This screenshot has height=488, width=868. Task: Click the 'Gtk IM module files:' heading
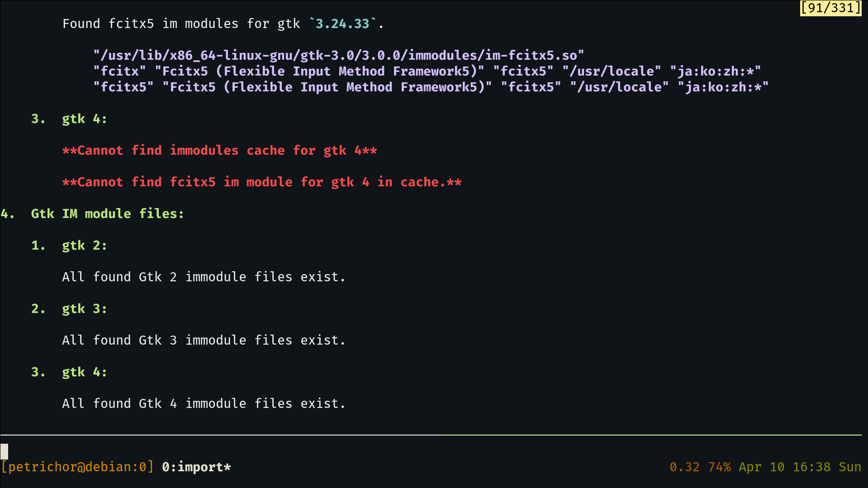(108, 213)
